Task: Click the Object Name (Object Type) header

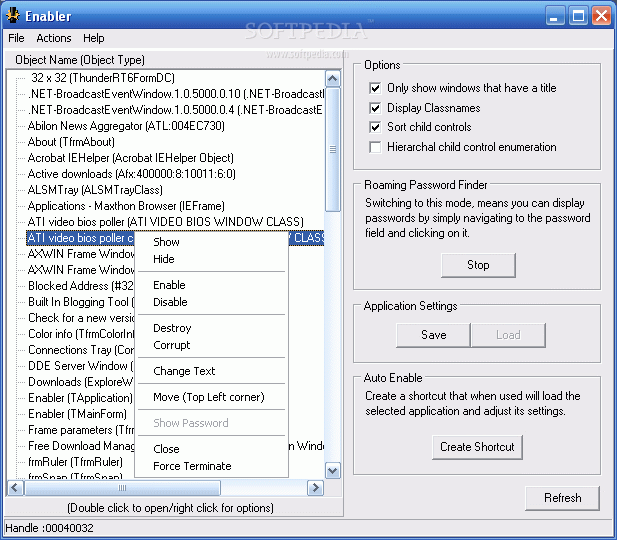Action: point(80,60)
